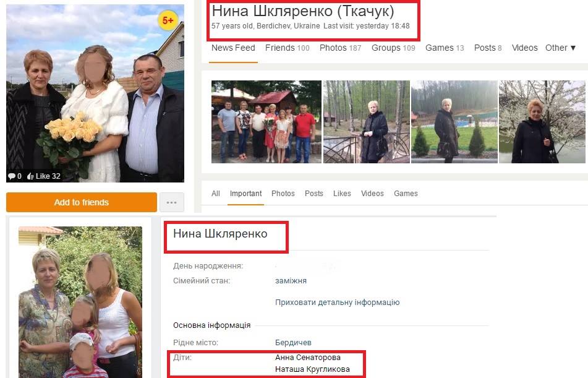This screenshot has width=588, height=378.
Task: Collapse details via Приховати детальну інформацію
Action: (337, 302)
